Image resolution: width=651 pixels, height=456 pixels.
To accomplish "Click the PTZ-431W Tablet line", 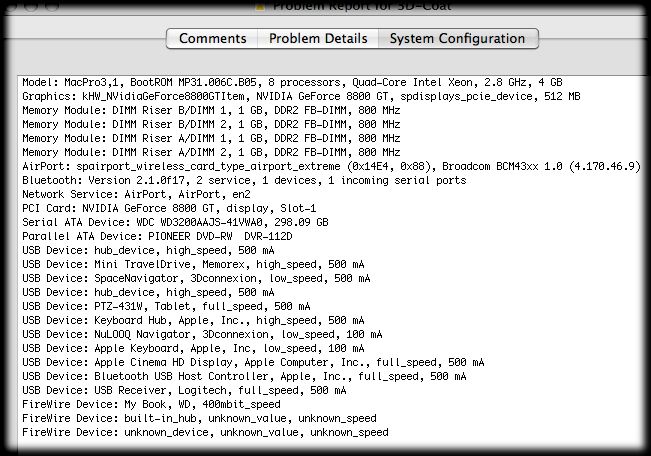I will (x=166, y=306).
